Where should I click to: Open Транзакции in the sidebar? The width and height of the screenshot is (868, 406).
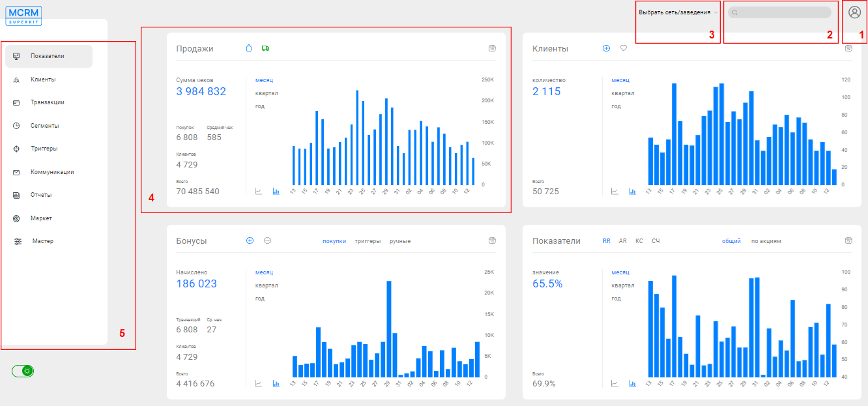(49, 102)
